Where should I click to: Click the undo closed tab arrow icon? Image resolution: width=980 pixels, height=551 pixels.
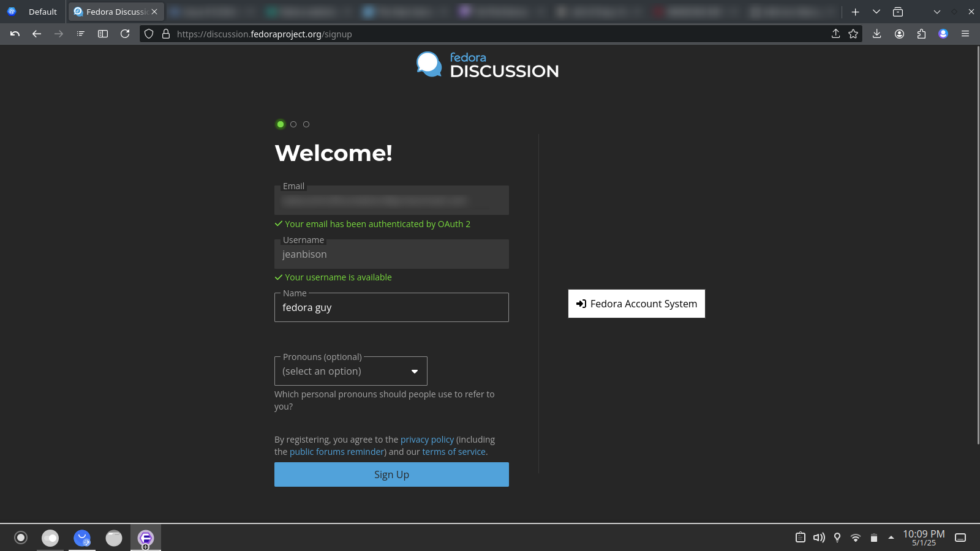click(x=15, y=34)
